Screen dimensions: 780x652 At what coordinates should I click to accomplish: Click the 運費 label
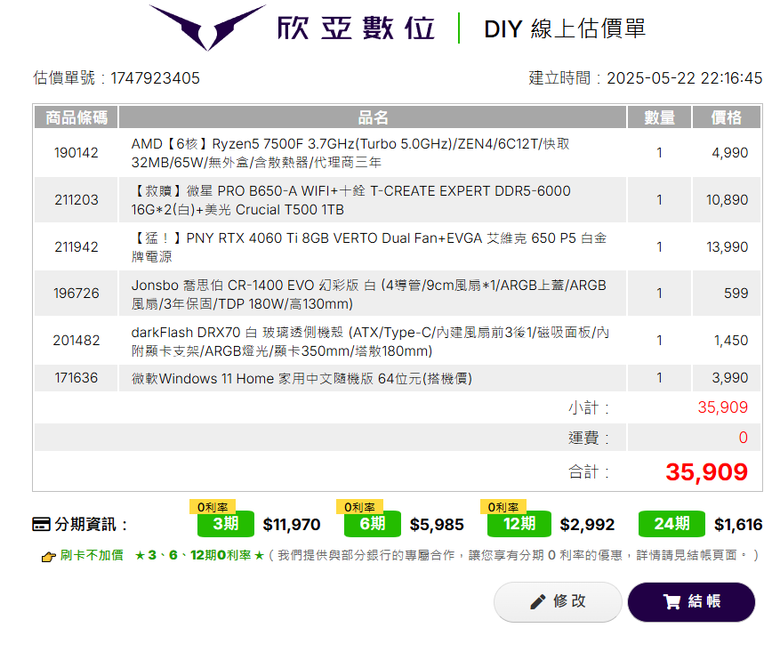[x=588, y=438]
